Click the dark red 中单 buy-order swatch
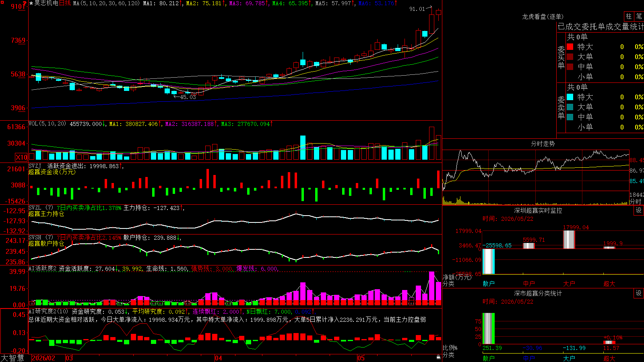 click(570, 67)
